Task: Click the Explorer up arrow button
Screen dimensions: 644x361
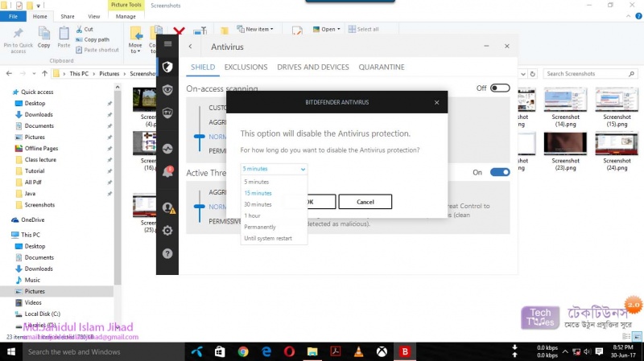Action: (x=45, y=74)
